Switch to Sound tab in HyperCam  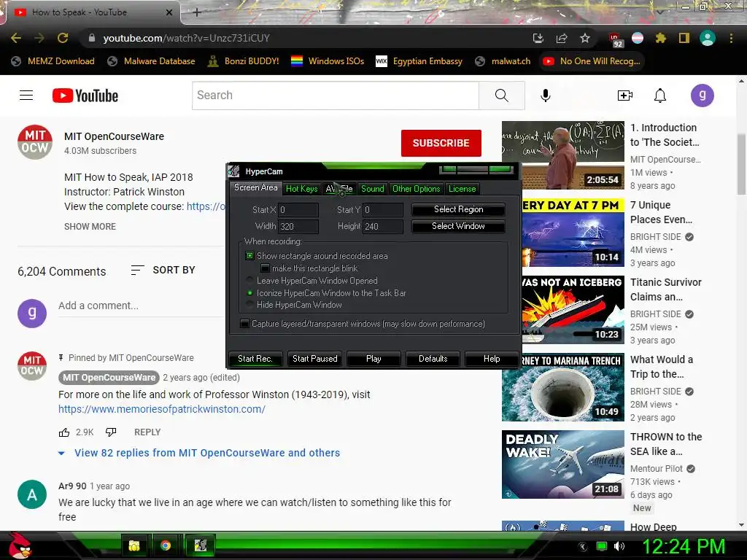pos(373,189)
